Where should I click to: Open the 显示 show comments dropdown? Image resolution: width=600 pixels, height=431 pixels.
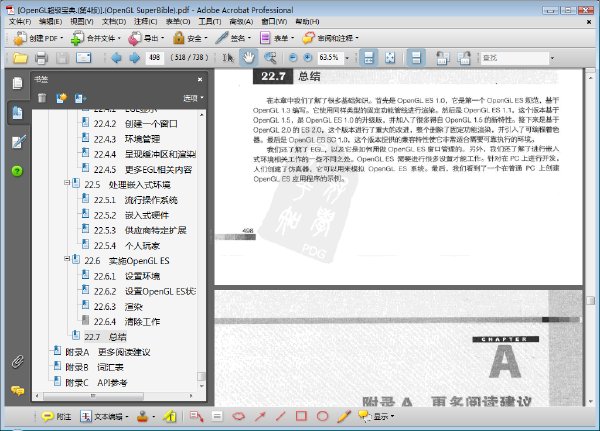pyautogui.click(x=376, y=416)
